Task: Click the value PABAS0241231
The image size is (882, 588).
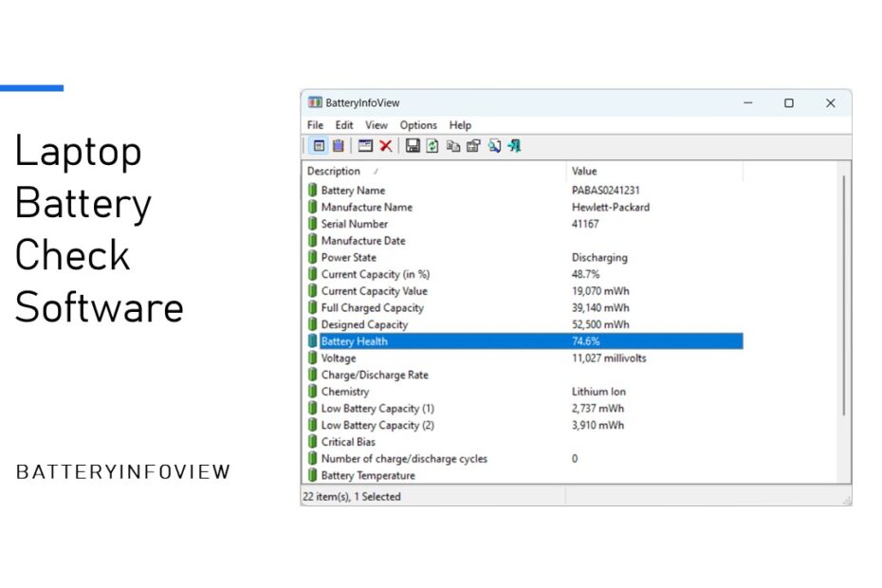Action: tap(606, 191)
